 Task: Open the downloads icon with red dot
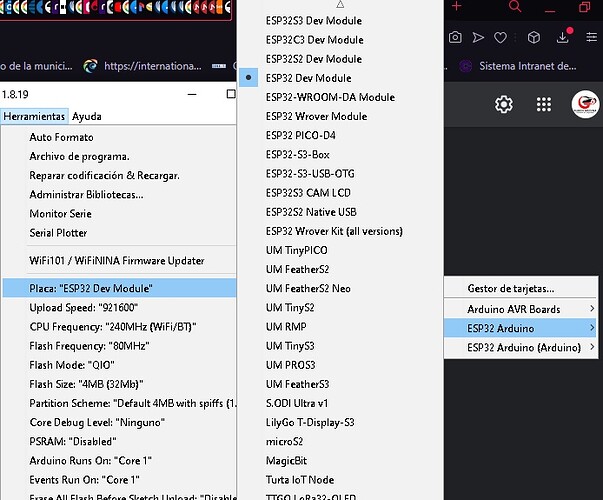pos(563,36)
